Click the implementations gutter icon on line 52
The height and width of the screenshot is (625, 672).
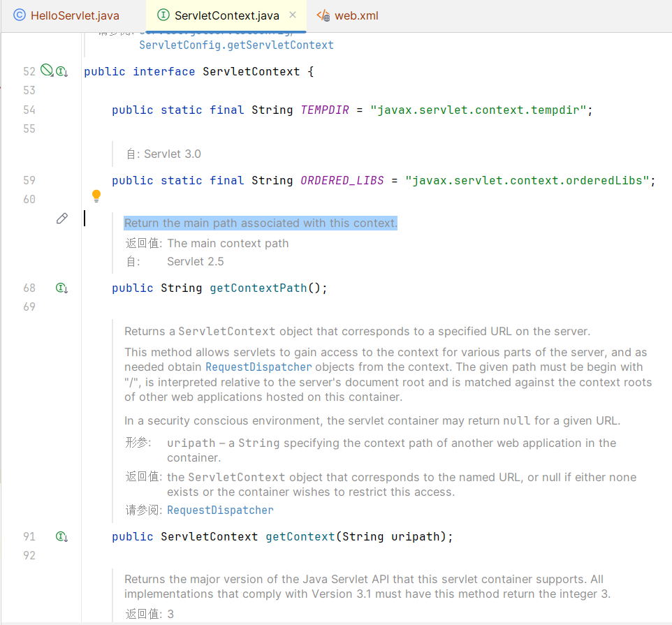point(61,71)
